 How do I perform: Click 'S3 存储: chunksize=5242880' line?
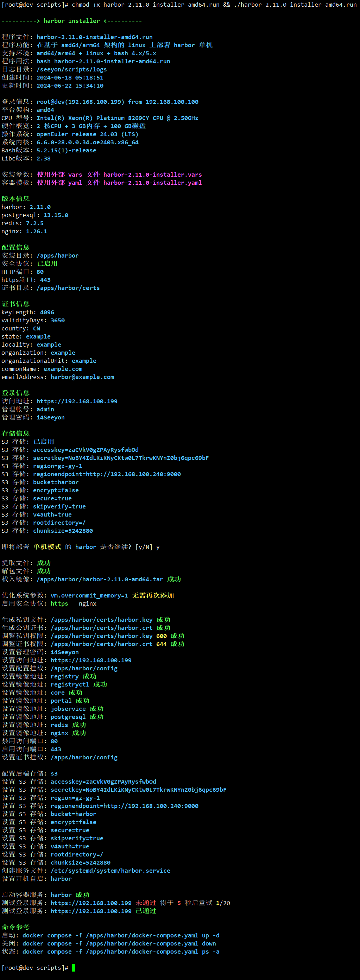[x=47, y=531]
